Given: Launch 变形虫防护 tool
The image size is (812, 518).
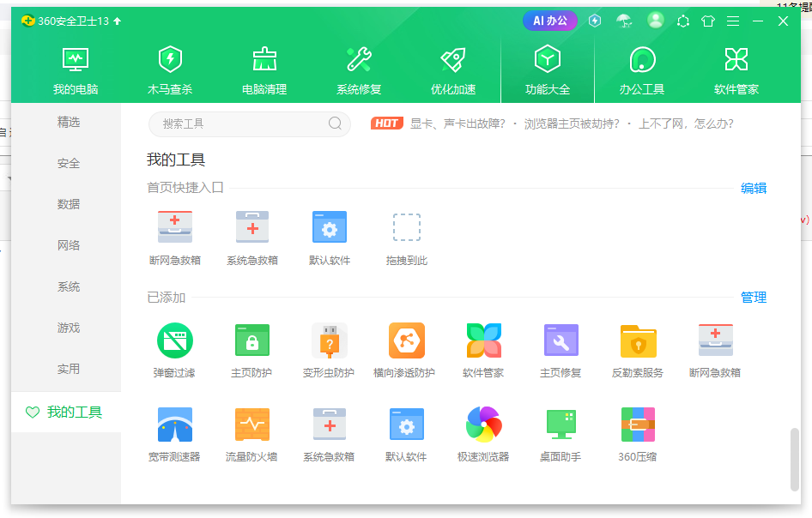Looking at the screenshot, I should 329,350.
